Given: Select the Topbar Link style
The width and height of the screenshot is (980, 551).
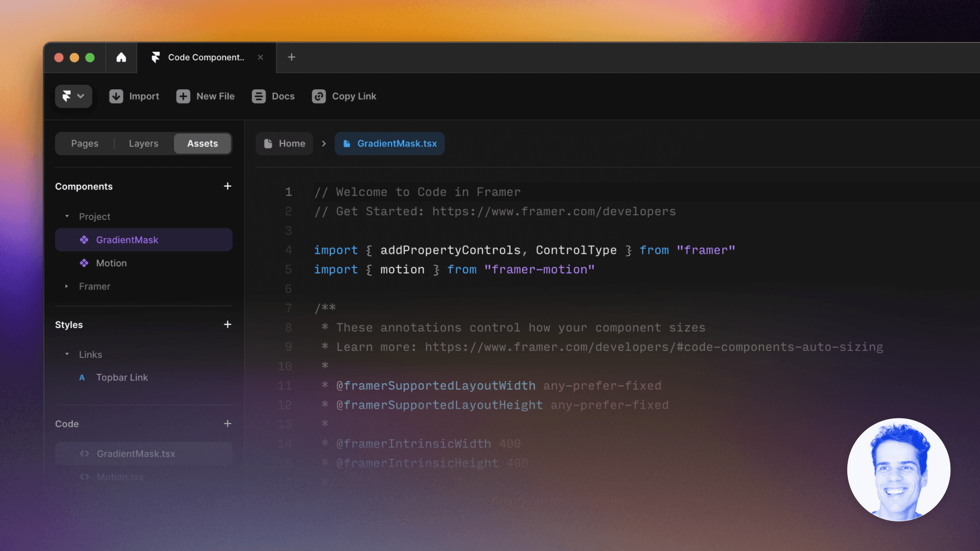Looking at the screenshot, I should point(121,378).
